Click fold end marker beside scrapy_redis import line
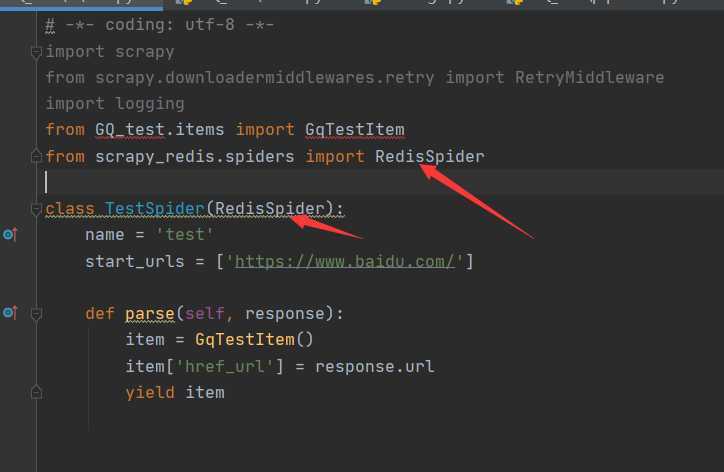The height and width of the screenshot is (472, 724). coord(36,157)
